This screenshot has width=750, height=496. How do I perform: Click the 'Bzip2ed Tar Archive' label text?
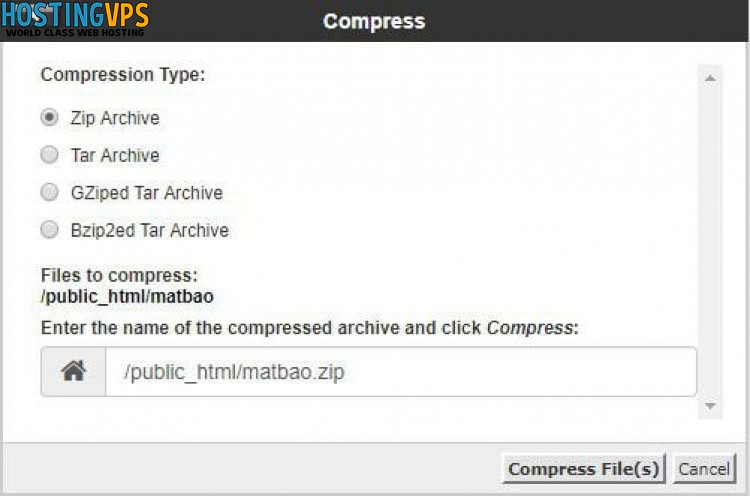(x=150, y=230)
